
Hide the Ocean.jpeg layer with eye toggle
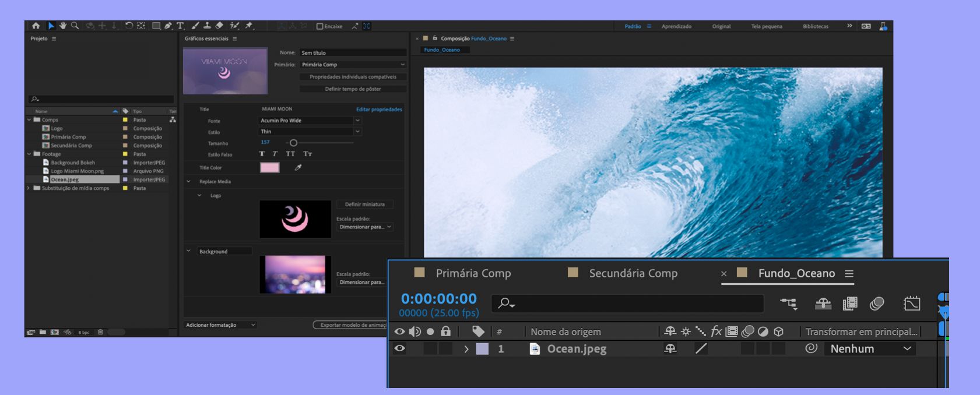coord(399,348)
